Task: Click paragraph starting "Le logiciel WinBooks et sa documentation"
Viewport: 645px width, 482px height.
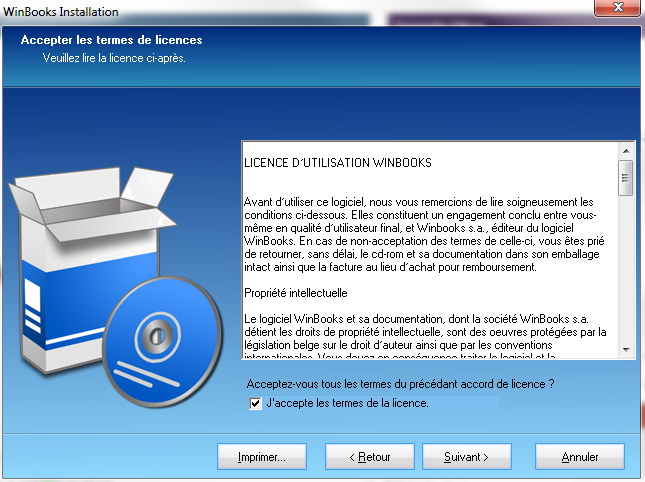Action: pos(425,335)
